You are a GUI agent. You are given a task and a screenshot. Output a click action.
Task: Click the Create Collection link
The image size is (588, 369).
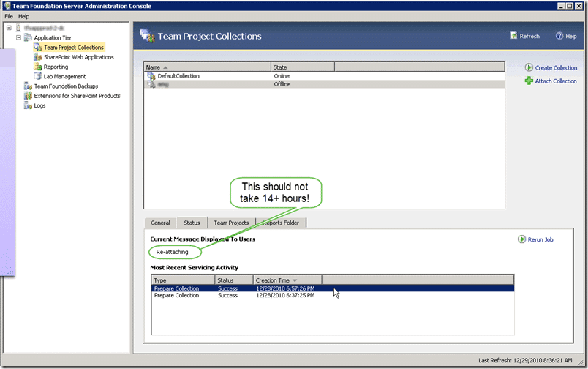[556, 67]
